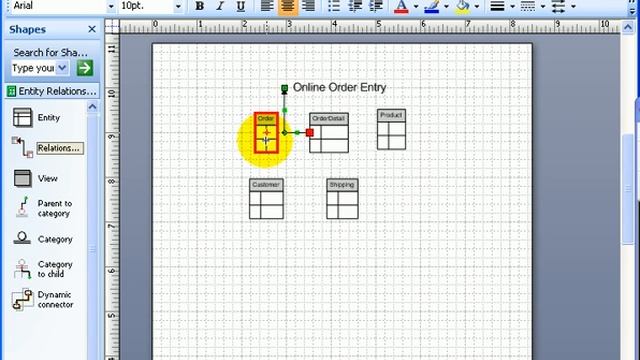Select the Category to child shape

(x=43, y=269)
